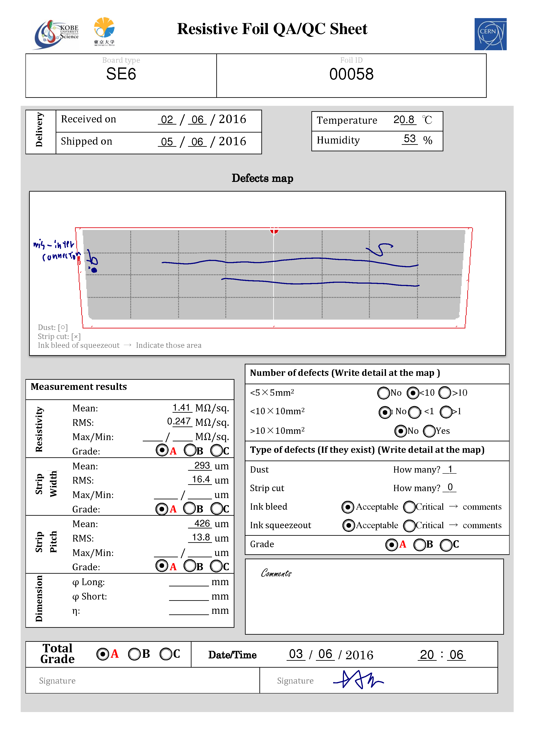Edit the Shipped on month field

(197, 142)
